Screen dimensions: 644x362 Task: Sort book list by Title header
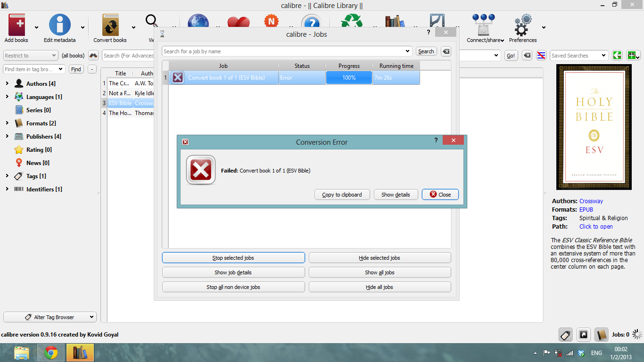[x=121, y=73]
